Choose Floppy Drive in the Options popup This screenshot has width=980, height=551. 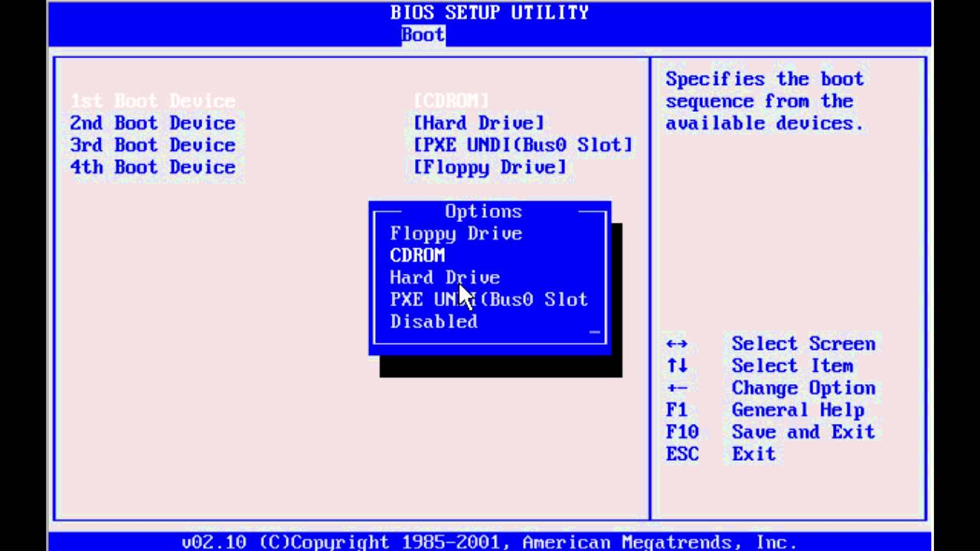coord(456,234)
